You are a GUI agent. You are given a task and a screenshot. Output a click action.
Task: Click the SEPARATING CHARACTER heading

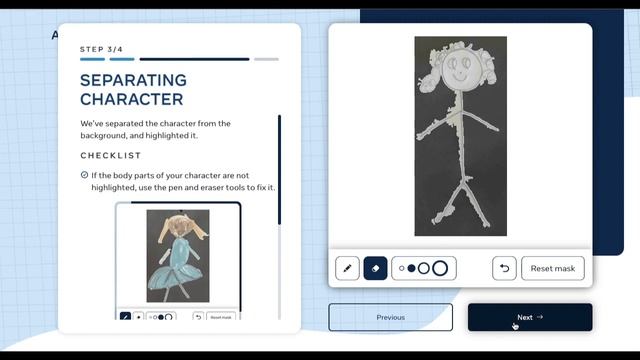coord(133,90)
